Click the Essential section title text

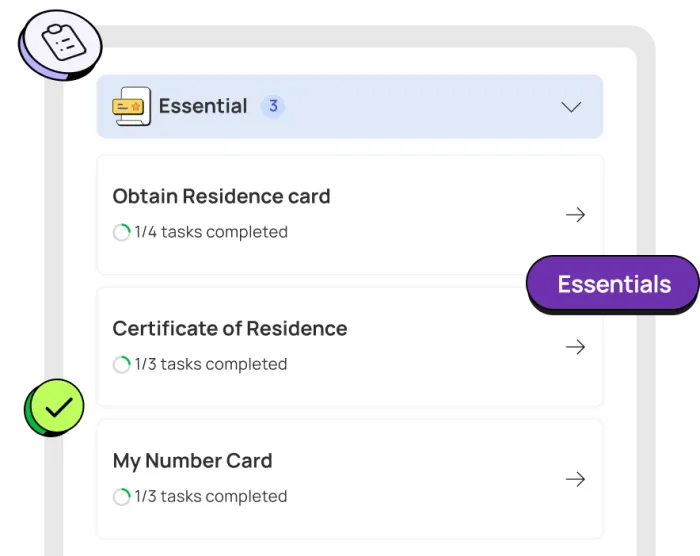point(203,106)
